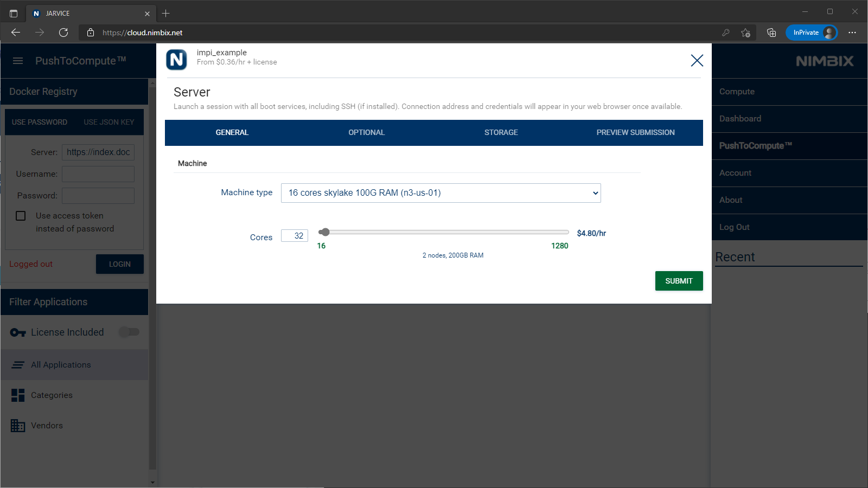This screenshot has width=868, height=488.
Task: Click the Recent heading in the right panel
Action: pos(735,257)
